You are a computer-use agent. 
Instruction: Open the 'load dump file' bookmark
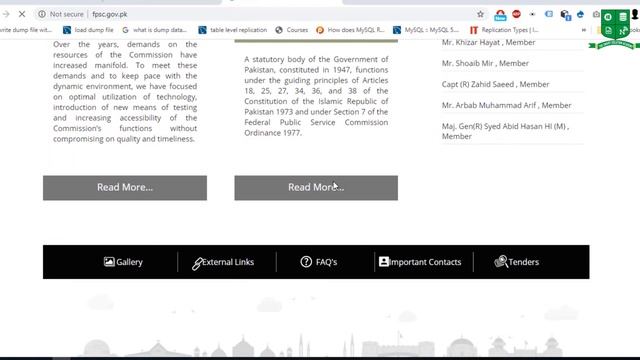tap(88, 30)
